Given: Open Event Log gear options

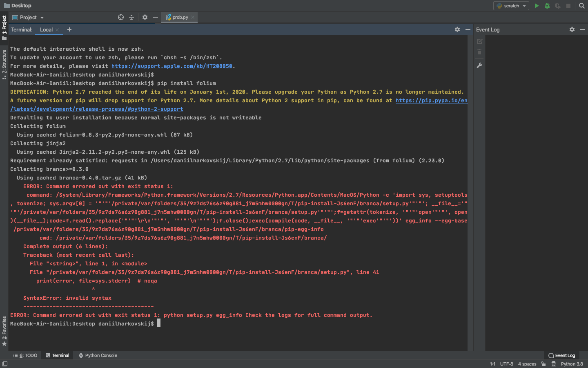Looking at the screenshot, I should pos(572,29).
